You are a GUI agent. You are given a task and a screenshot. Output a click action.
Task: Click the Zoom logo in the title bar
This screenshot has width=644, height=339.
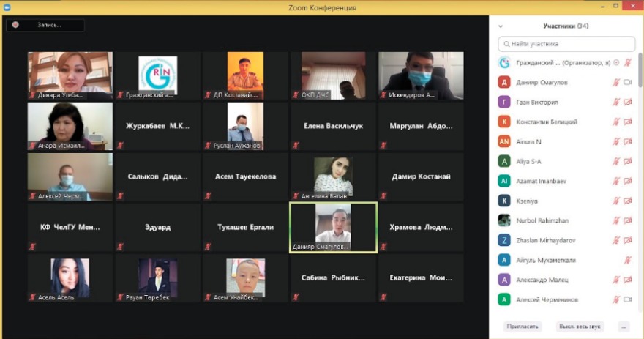(x=6, y=7)
